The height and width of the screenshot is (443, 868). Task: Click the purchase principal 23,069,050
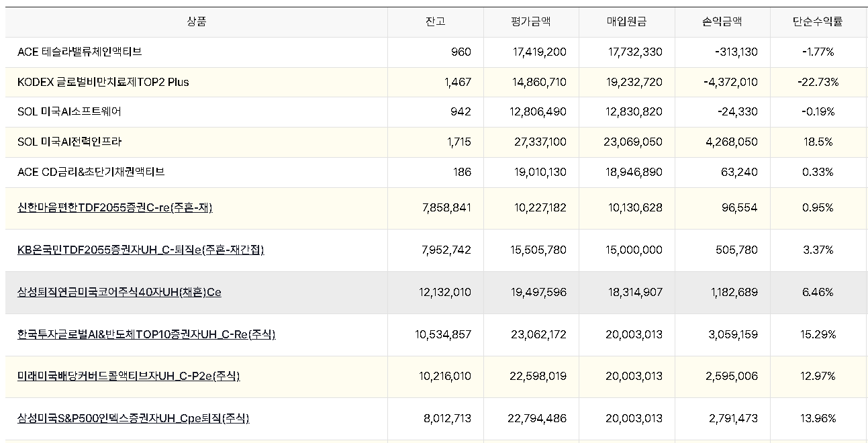pos(634,142)
